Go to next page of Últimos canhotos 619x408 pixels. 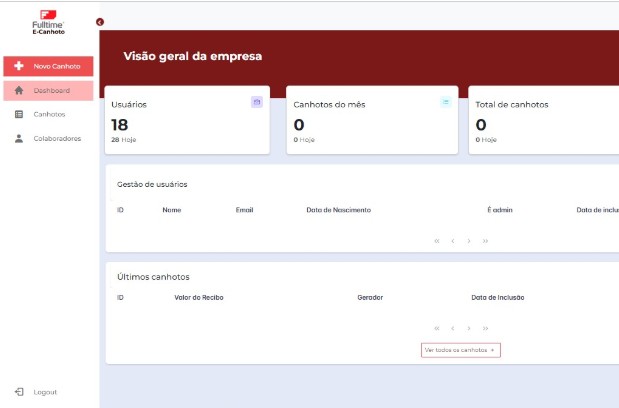pyautogui.click(x=469, y=328)
